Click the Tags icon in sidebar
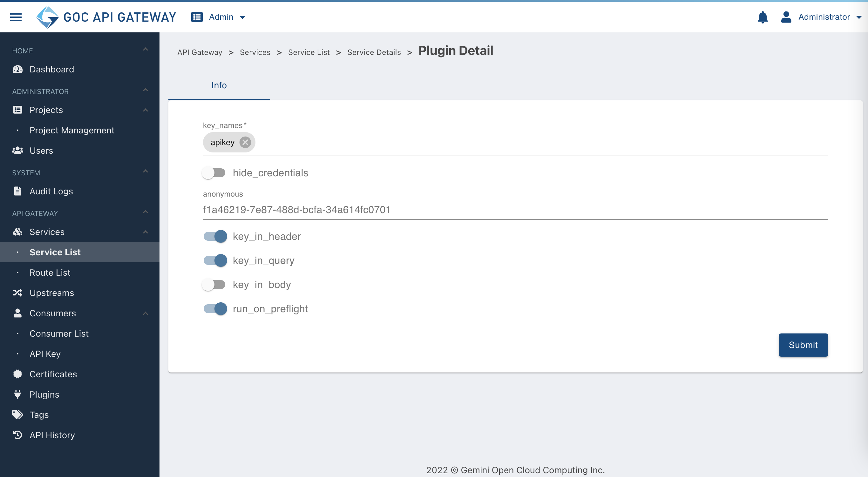The image size is (868, 477). pyautogui.click(x=17, y=414)
